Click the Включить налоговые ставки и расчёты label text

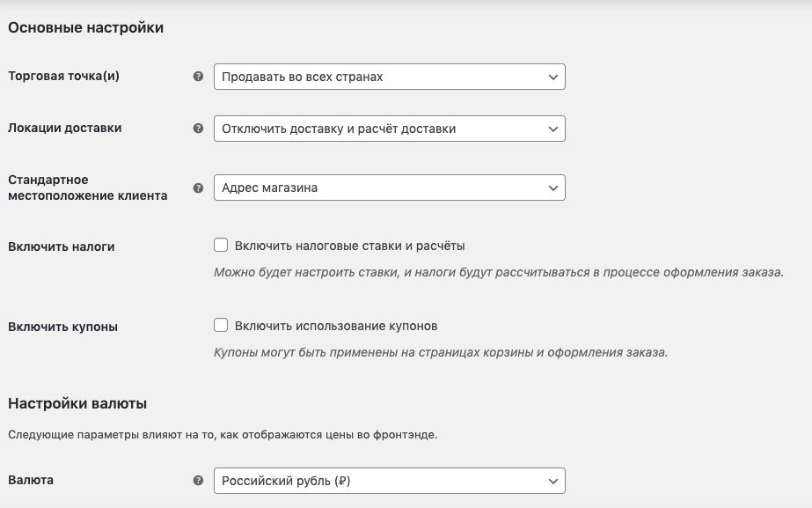[349, 246]
